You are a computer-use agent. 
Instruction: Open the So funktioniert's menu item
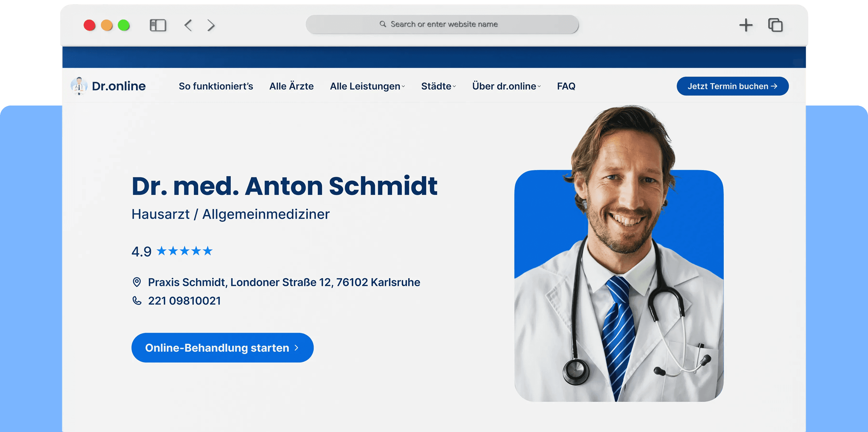coord(216,86)
